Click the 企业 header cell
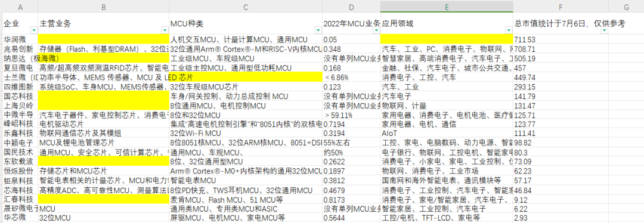The image size is (644, 223). point(20,24)
